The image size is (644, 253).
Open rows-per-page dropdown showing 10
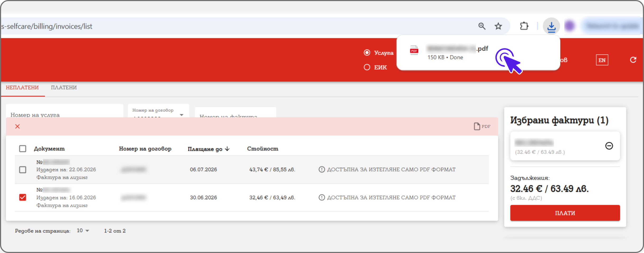click(x=83, y=231)
